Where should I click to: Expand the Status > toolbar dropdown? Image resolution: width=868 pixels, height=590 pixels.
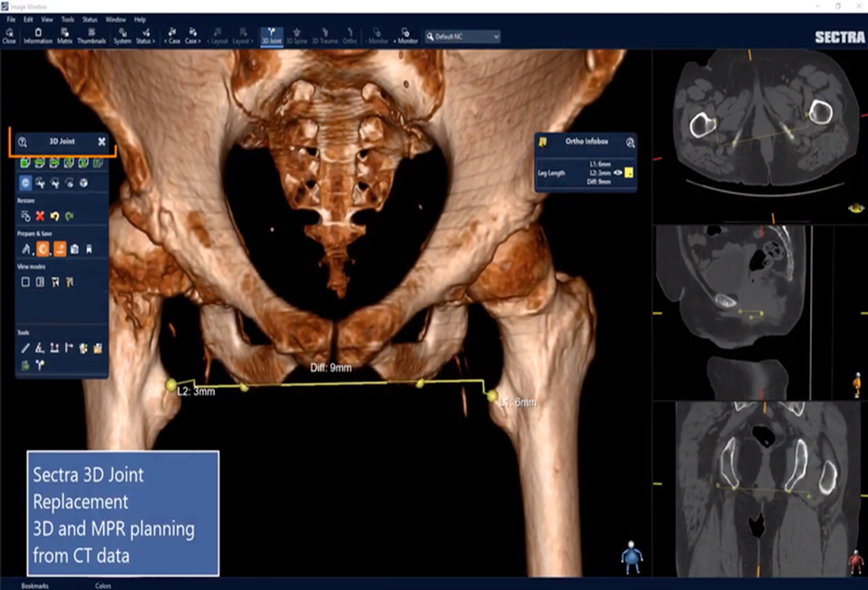145,36
